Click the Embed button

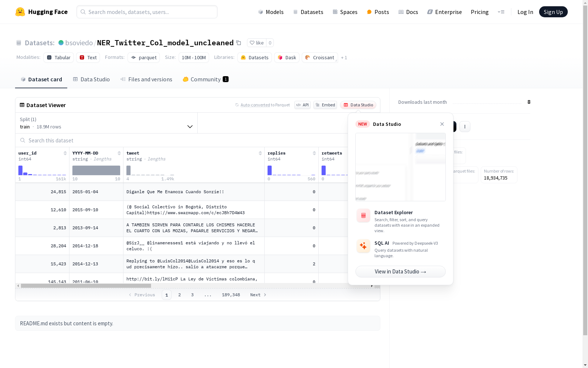point(325,105)
